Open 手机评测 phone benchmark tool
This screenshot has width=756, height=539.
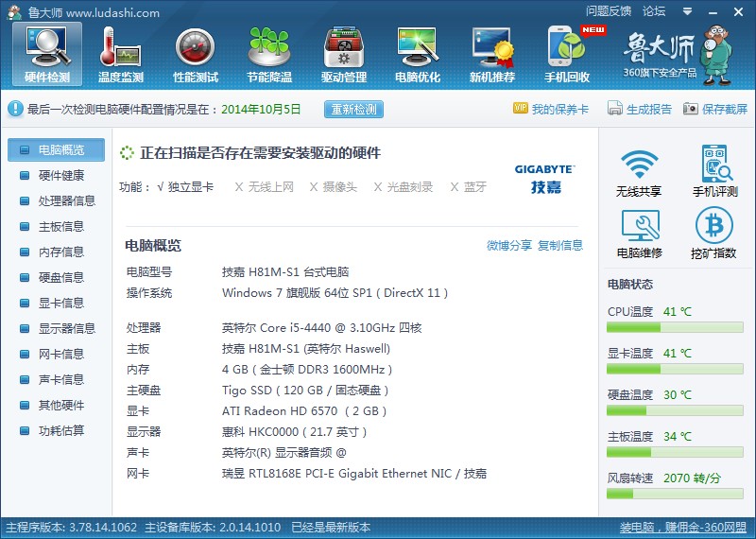click(715, 171)
